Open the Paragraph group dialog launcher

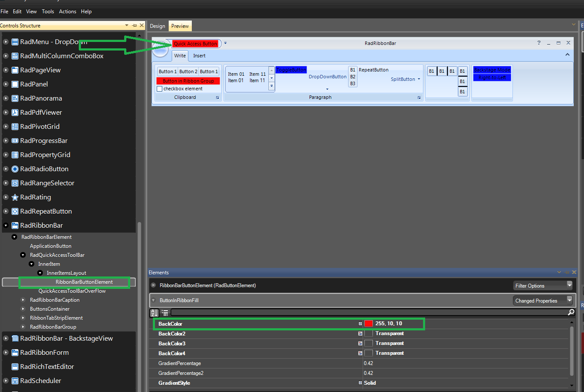coord(419,98)
